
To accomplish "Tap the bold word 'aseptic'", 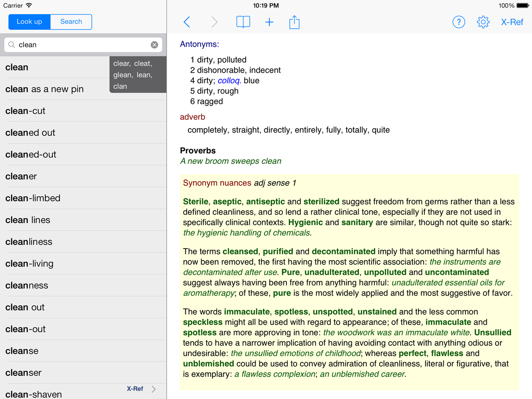I will click(x=227, y=202).
